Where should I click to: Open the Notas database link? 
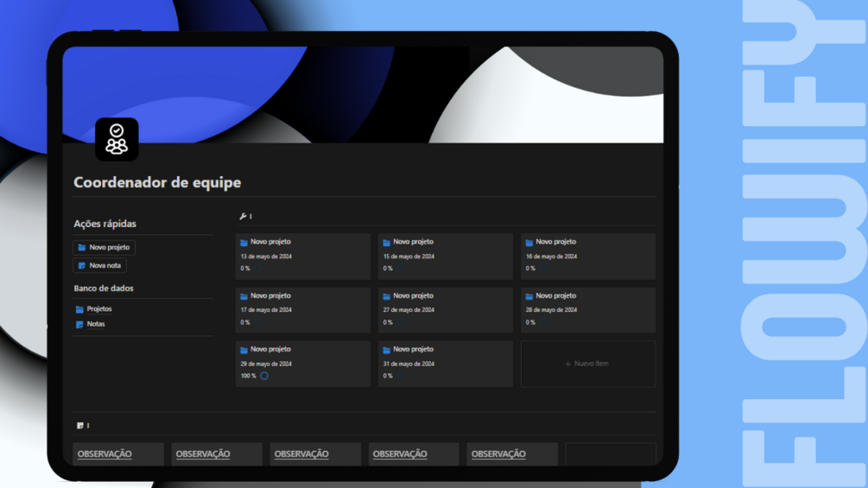96,324
